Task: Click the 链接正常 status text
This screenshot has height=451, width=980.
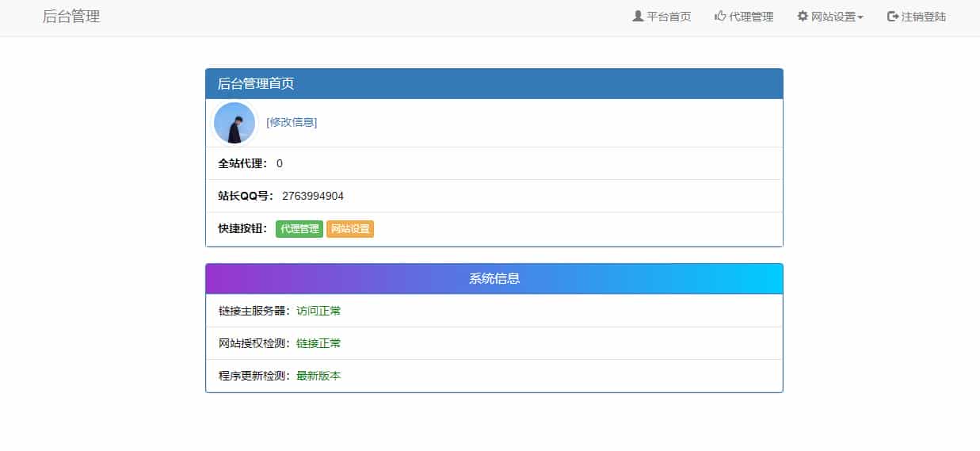Action: 318,343
